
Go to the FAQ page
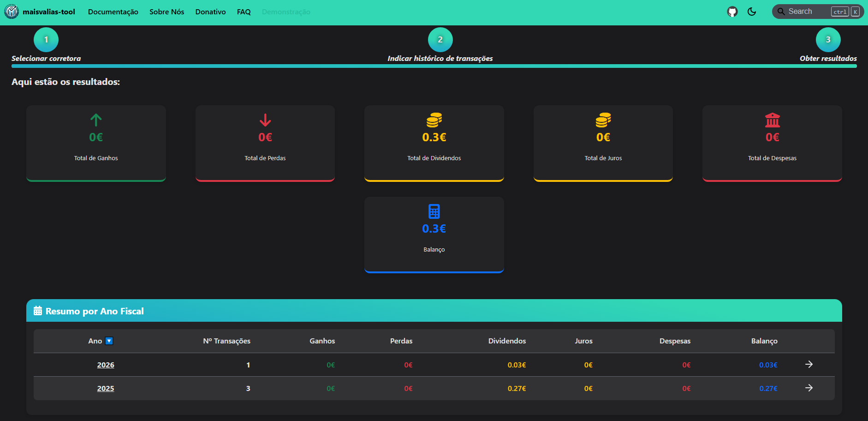click(x=244, y=12)
